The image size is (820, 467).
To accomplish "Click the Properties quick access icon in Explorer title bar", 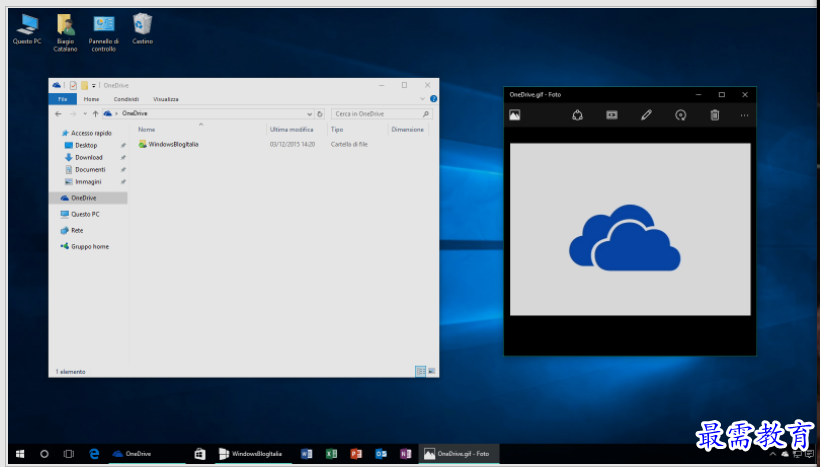I will (x=73, y=85).
